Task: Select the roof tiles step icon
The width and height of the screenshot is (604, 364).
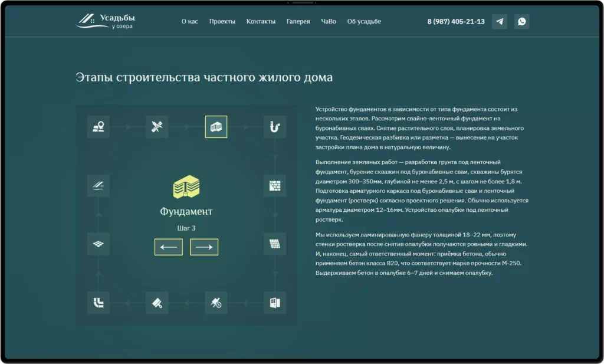Action: click(275, 244)
